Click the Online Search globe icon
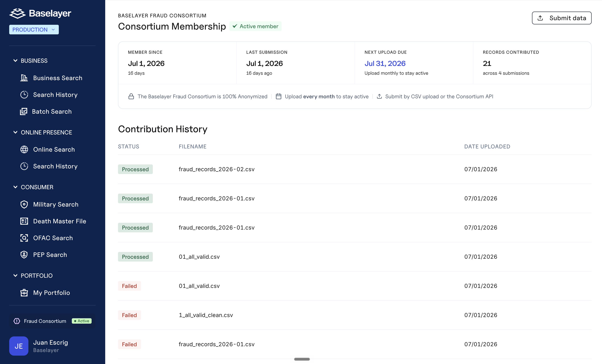 (x=24, y=149)
